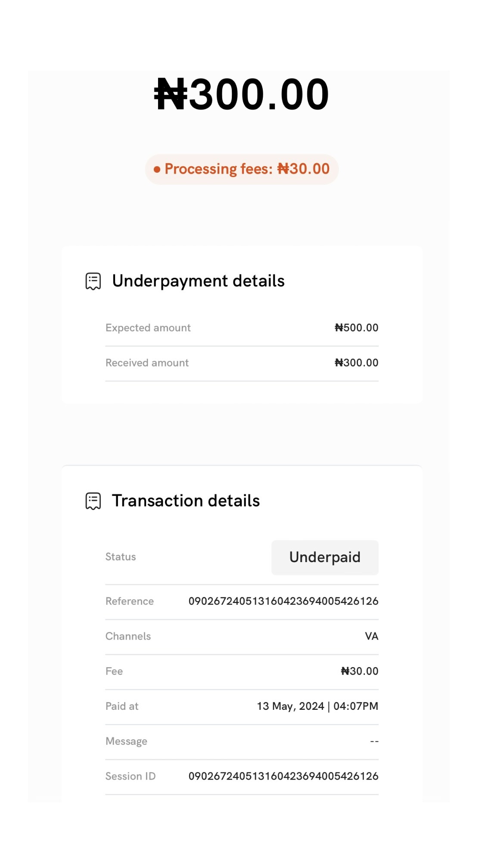504x861 pixels.
Task: Click the Expected amount value ₦500.00
Action: pyautogui.click(x=356, y=328)
